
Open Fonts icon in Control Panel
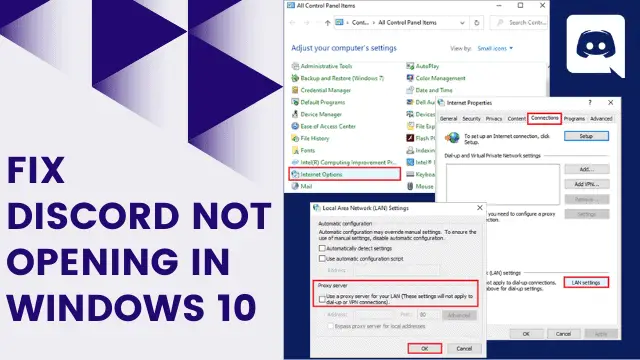pos(295,150)
